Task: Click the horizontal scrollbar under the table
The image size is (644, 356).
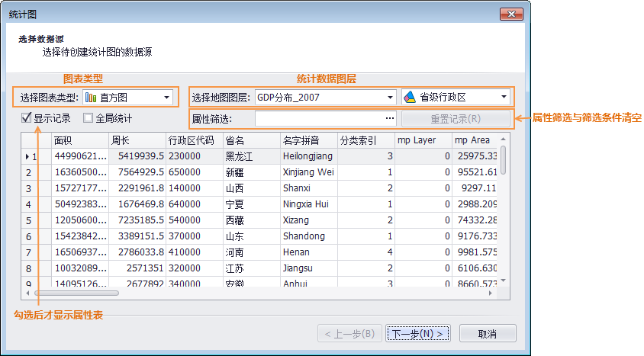Action: point(76,292)
